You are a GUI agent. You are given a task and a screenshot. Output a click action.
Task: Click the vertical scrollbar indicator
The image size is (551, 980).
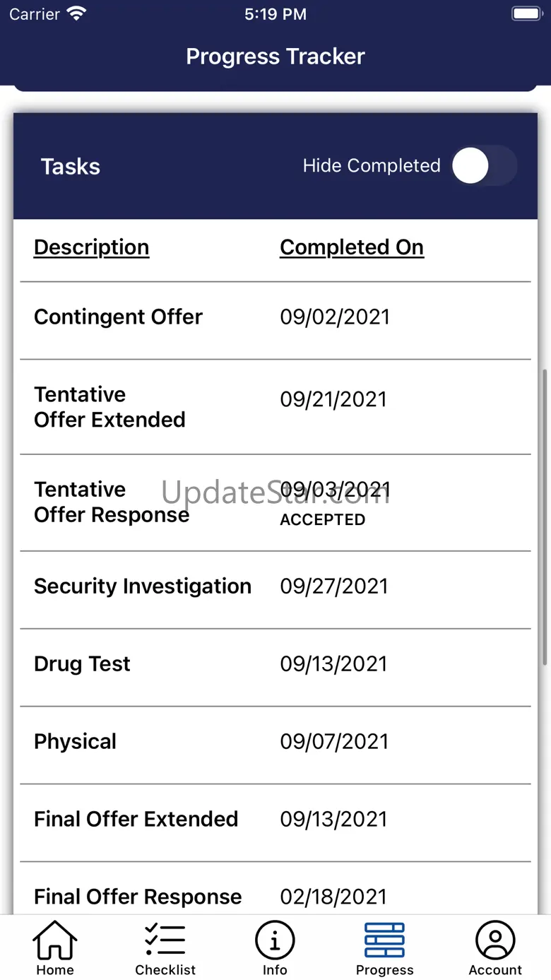[x=545, y=516]
